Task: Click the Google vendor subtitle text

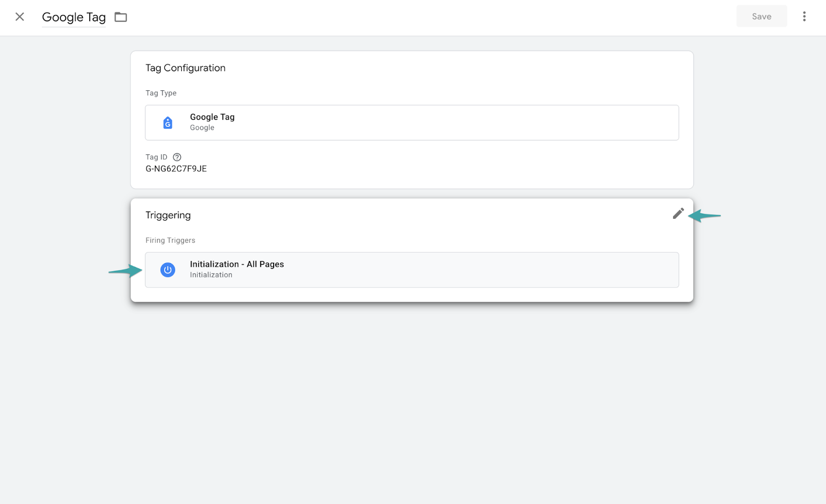Action: click(x=202, y=128)
